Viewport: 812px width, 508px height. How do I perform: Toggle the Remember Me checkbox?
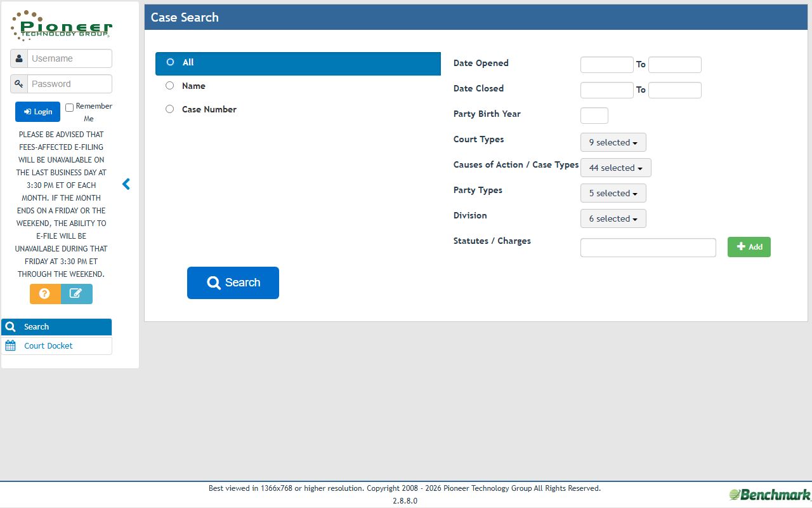[x=70, y=107]
